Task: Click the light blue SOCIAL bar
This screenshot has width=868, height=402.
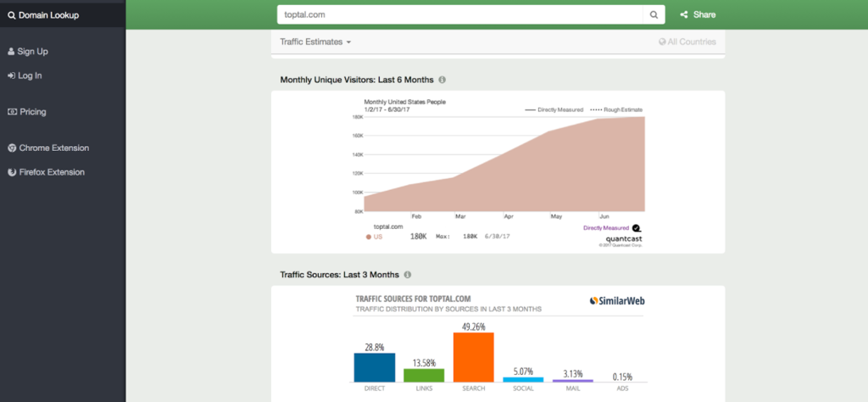Action: coord(523,380)
